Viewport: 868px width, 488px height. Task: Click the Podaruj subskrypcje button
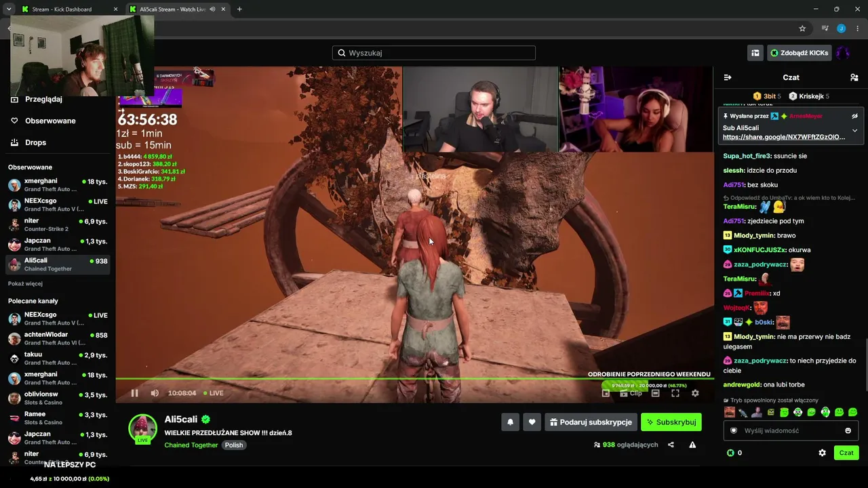[591, 422]
